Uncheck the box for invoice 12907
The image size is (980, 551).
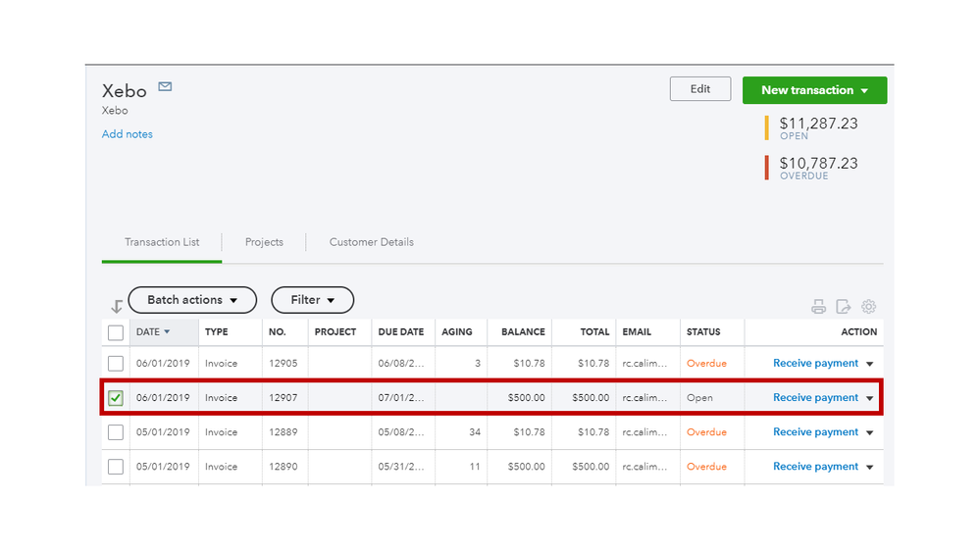tap(116, 398)
